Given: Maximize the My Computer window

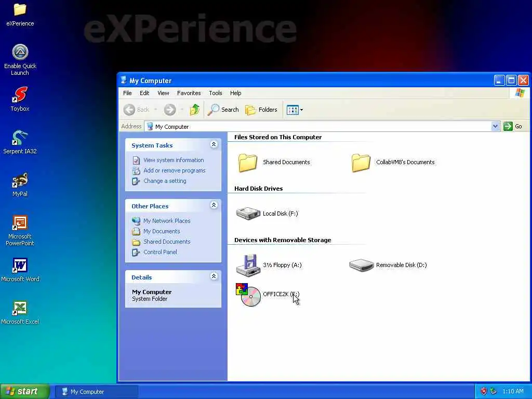Looking at the screenshot, I should pos(511,81).
